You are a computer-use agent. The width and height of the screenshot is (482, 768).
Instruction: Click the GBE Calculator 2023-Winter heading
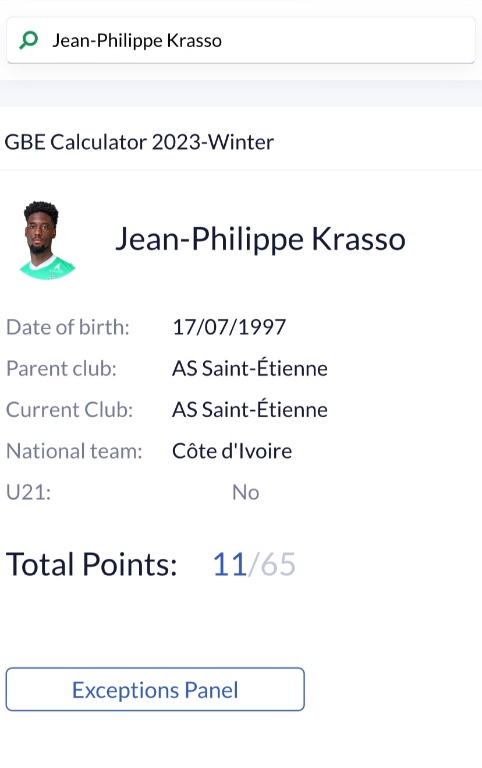(x=139, y=142)
